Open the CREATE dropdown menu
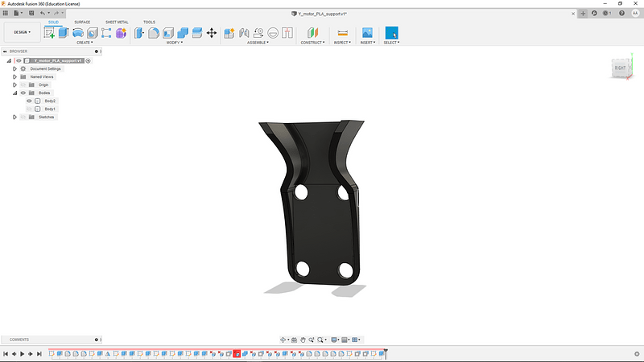 point(85,43)
